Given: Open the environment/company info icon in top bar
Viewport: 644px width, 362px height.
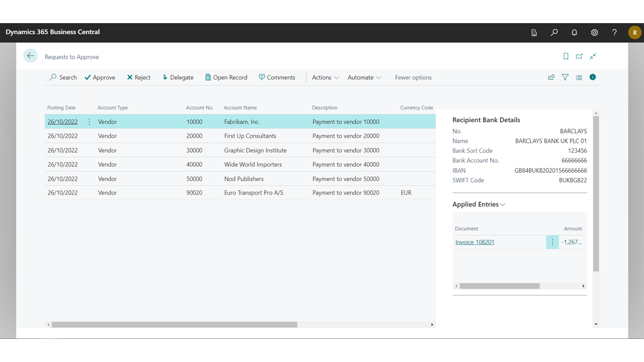Looking at the screenshot, I should click(534, 32).
